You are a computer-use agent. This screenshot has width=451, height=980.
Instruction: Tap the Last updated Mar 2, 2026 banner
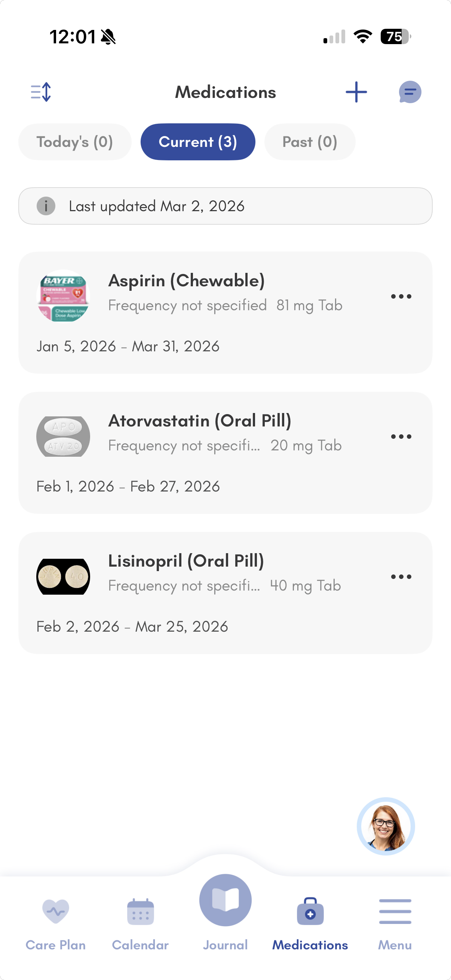[x=225, y=206]
